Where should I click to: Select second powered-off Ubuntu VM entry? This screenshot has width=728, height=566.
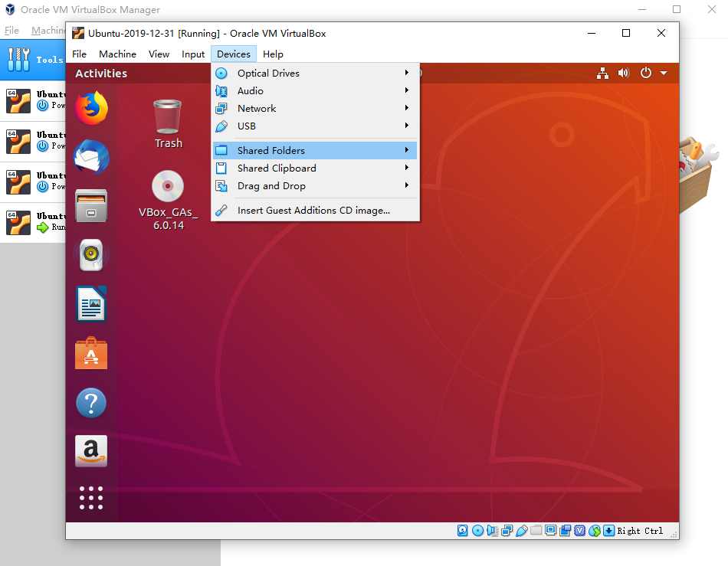click(x=33, y=142)
